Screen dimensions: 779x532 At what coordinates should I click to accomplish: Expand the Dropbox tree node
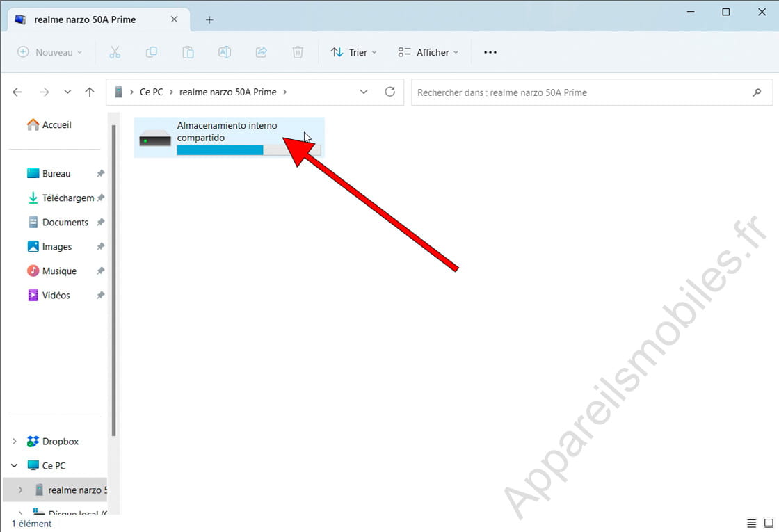(x=15, y=441)
